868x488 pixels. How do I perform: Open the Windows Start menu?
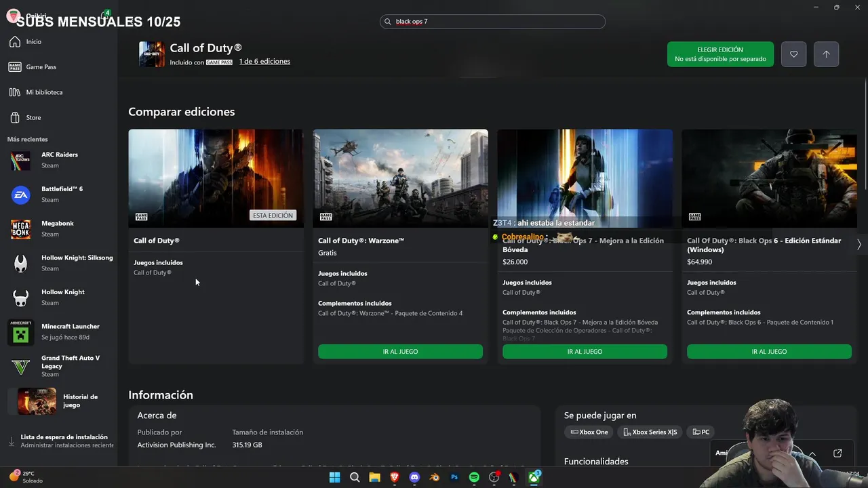pyautogui.click(x=334, y=478)
